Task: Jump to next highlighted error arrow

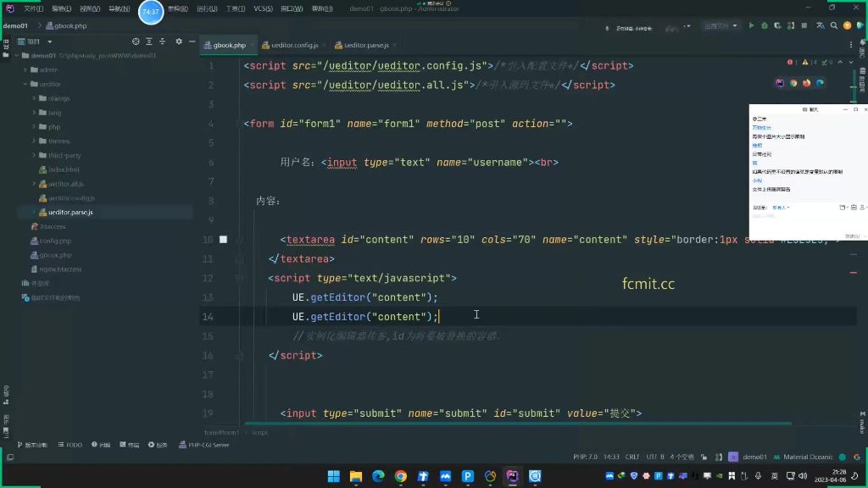Action: click(851, 62)
